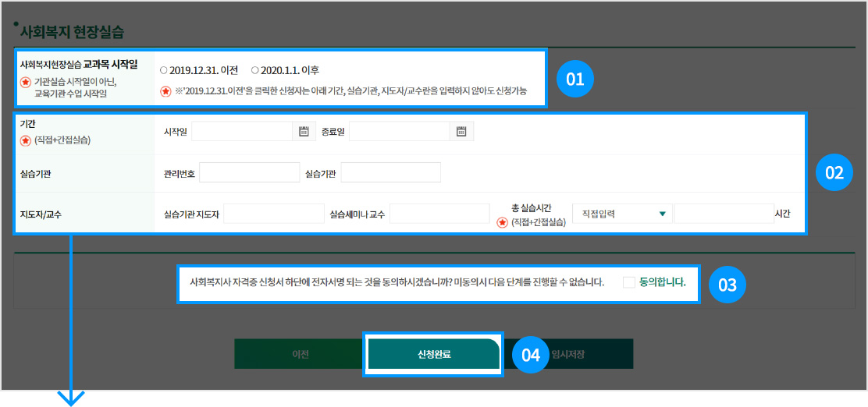Screen dimensions: 868x407
Task: Select the '2020.1.1. 이후' radio option
Action: pyautogui.click(x=255, y=70)
